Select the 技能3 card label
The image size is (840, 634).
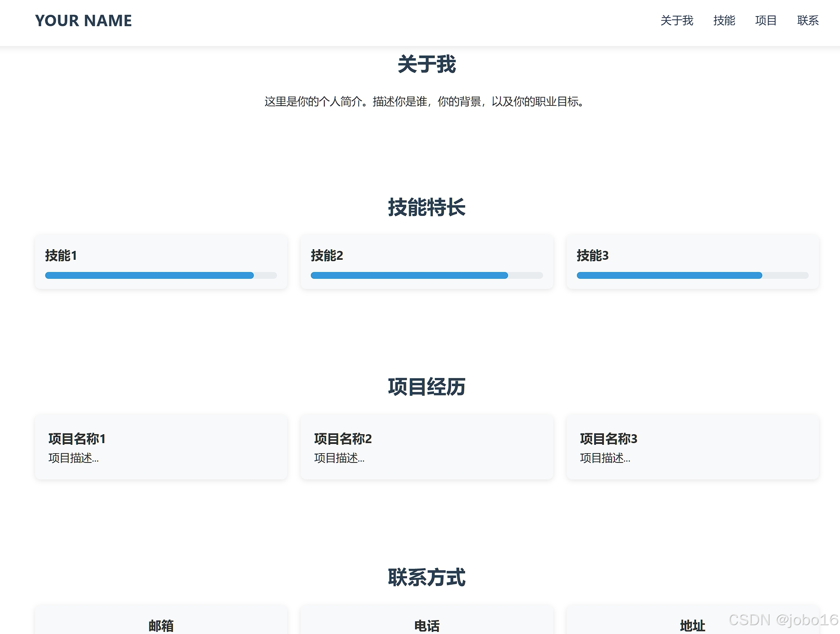(x=592, y=256)
